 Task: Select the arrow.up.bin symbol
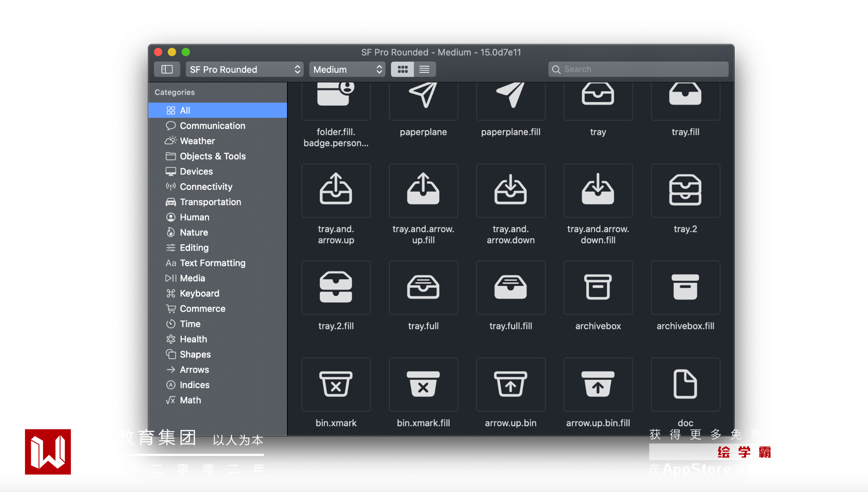point(510,384)
